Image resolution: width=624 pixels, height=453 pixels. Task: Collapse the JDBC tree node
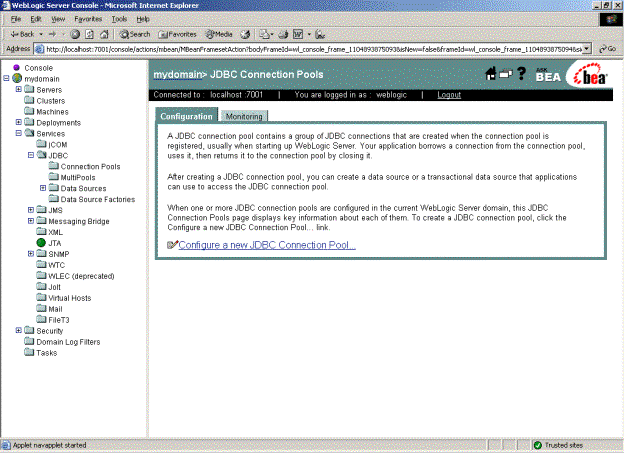(x=31, y=155)
